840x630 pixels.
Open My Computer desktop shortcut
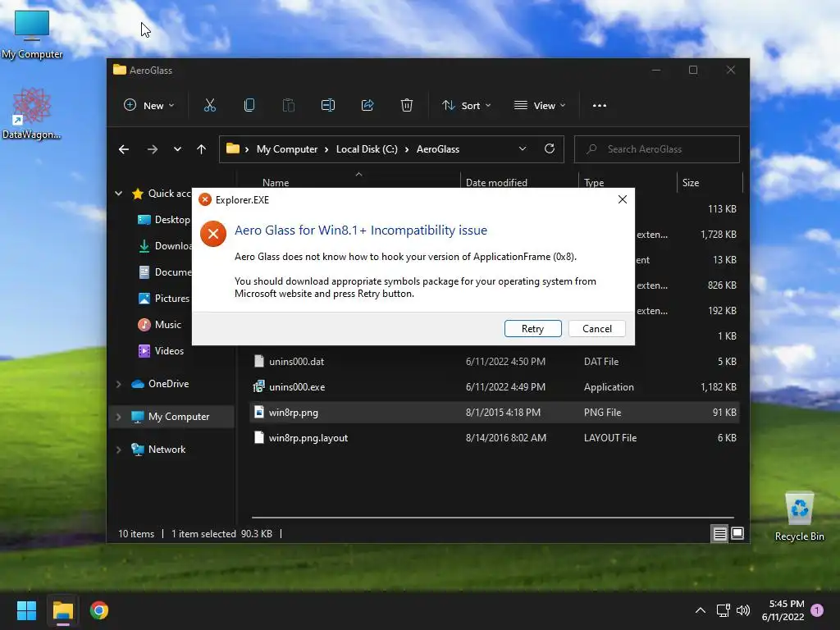(32, 34)
